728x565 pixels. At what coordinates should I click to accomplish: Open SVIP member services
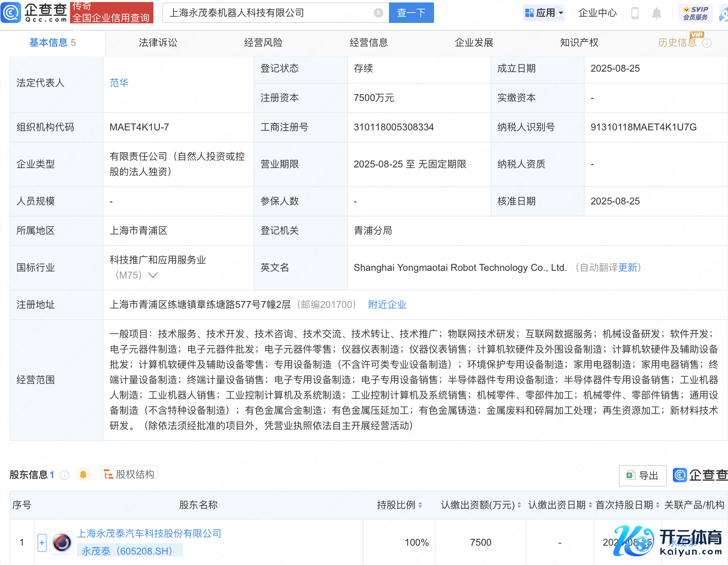point(695,13)
